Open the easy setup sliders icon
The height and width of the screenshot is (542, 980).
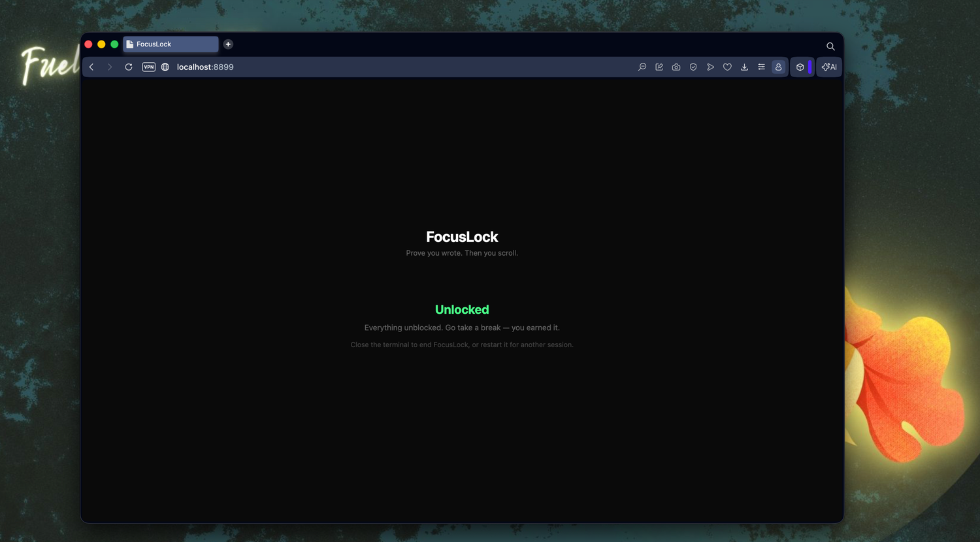[761, 67]
